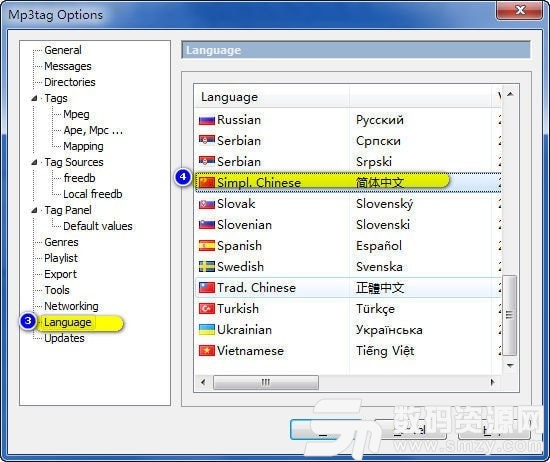The image size is (550, 462).
Task: Click the horizontal scroll left arrow
Action: [203, 382]
